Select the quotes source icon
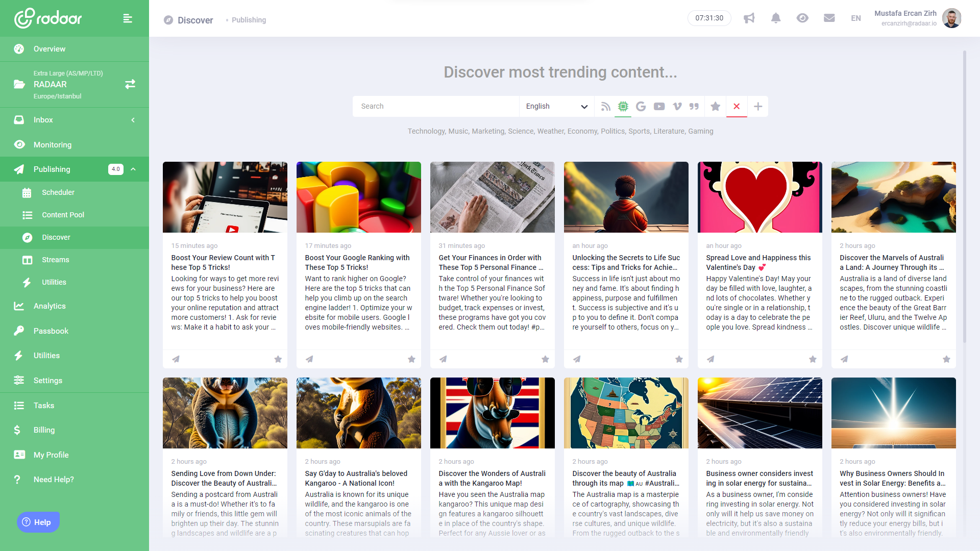This screenshot has height=551, width=980. click(694, 107)
